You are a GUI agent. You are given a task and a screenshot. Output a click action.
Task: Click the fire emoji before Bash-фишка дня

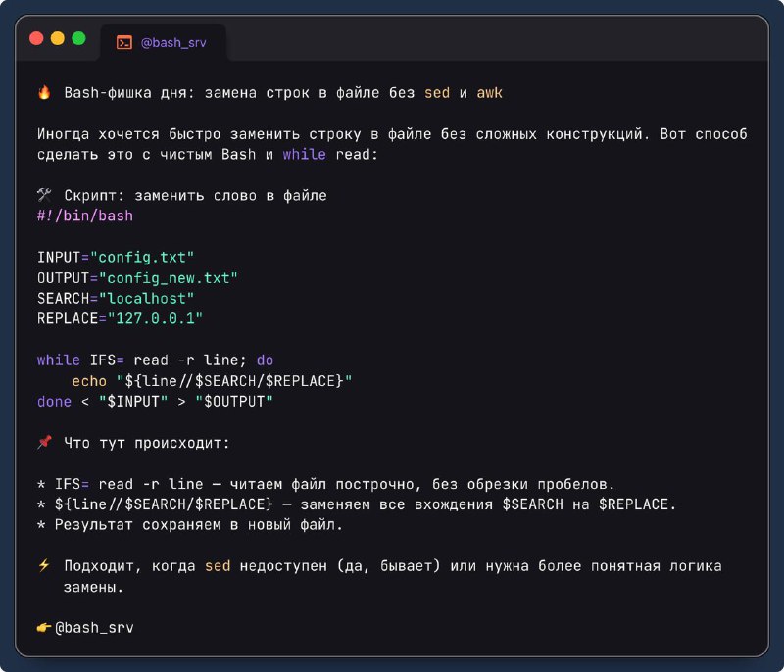pos(44,92)
